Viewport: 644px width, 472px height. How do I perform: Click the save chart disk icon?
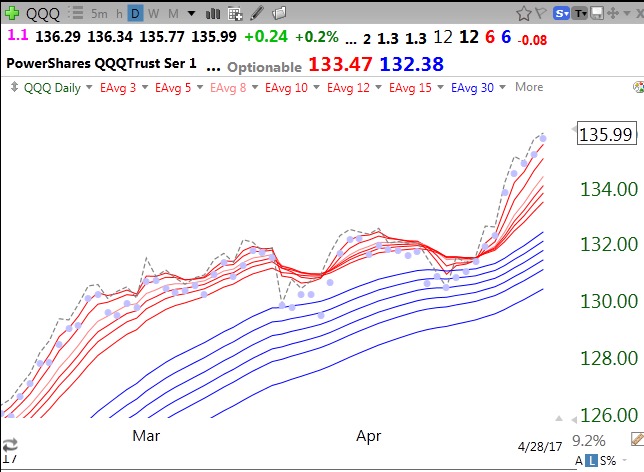point(597,13)
